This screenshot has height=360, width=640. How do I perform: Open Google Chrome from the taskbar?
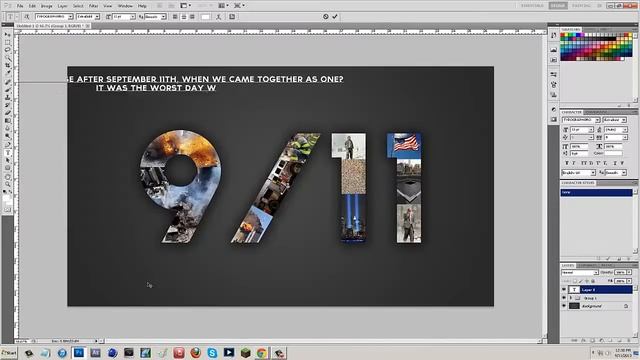click(262, 353)
